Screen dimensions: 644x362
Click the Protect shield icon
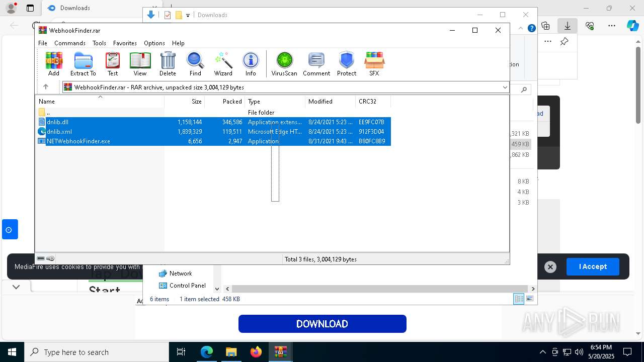347,64
